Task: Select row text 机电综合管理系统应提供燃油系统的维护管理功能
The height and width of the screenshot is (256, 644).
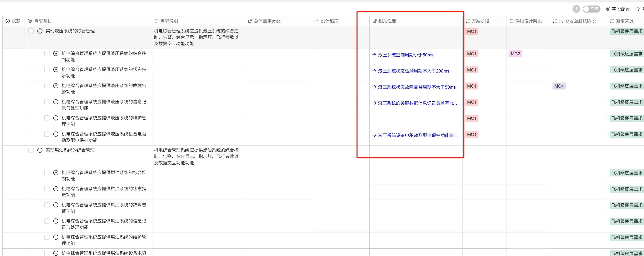Action: click(104, 240)
